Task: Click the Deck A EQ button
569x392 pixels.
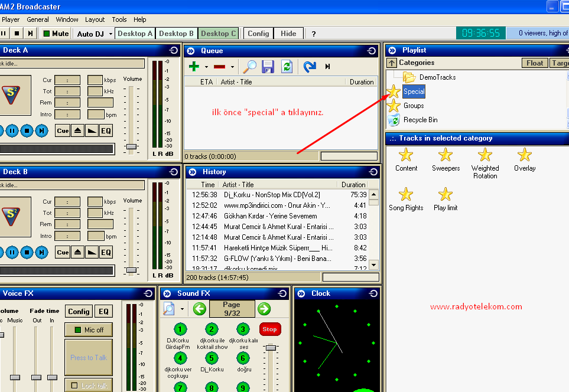Action: tap(106, 130)
